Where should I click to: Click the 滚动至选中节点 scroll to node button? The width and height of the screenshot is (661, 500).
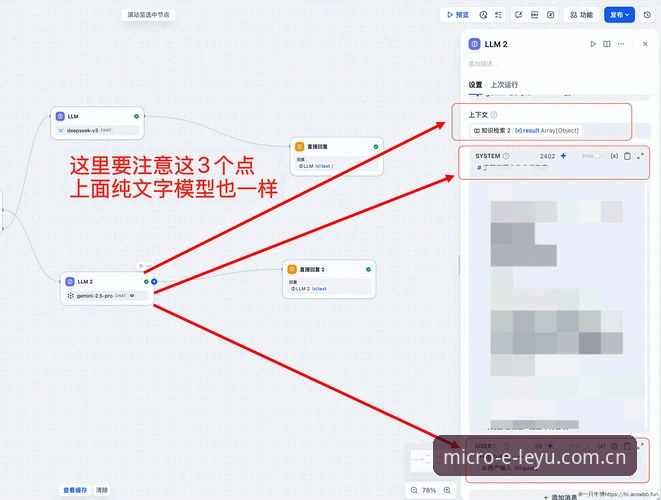point(148,15)
